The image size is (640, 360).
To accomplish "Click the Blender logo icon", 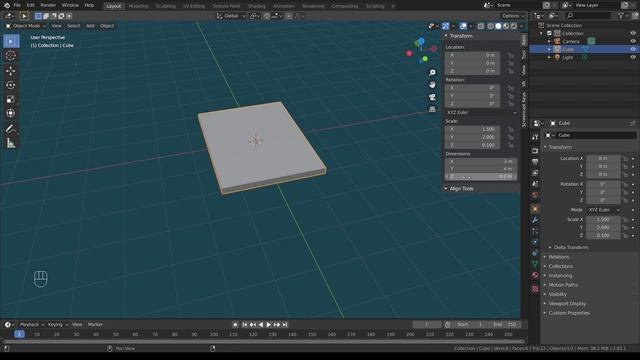I will point(7,5).
